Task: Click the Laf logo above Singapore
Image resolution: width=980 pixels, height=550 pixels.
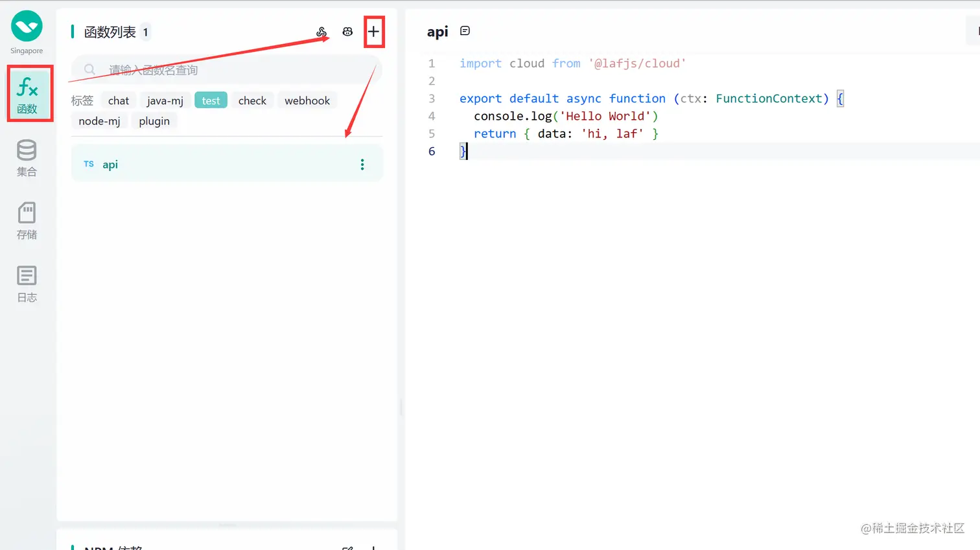Action: coord(27,26)
